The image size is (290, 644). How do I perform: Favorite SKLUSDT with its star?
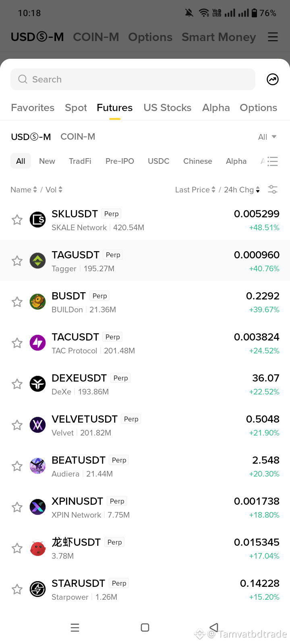[17, 220]
